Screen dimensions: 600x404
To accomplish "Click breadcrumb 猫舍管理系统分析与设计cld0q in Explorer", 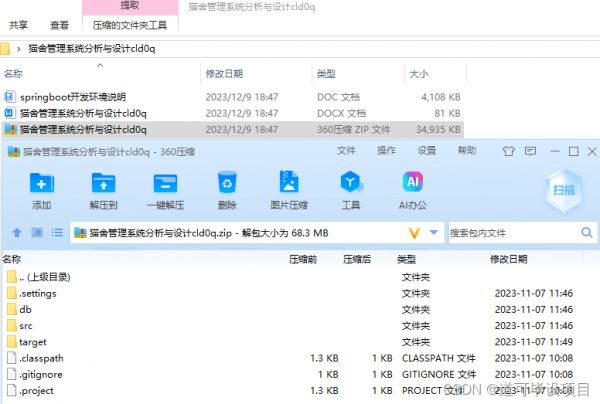I will tap(92, 49).
